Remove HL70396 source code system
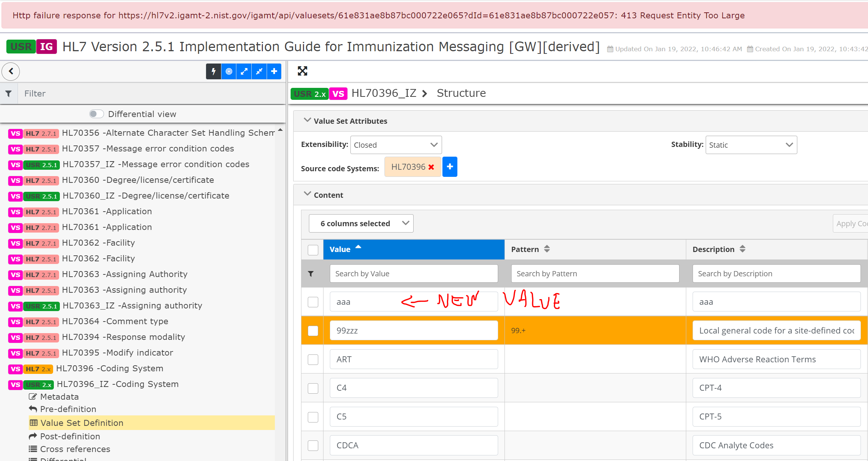Screen dimensions: 868x461 (x=431, y=167)
